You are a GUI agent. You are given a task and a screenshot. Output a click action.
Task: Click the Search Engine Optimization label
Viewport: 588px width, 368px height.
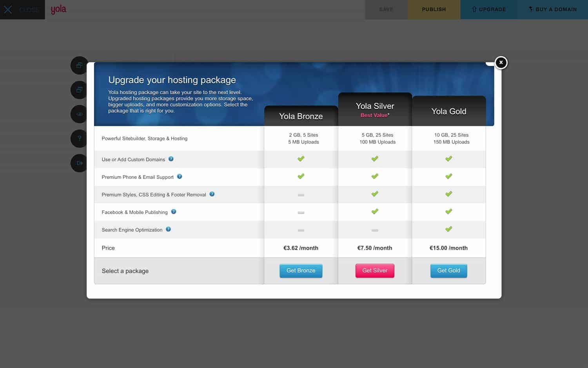pyautogui.click(x=132, y=230)
